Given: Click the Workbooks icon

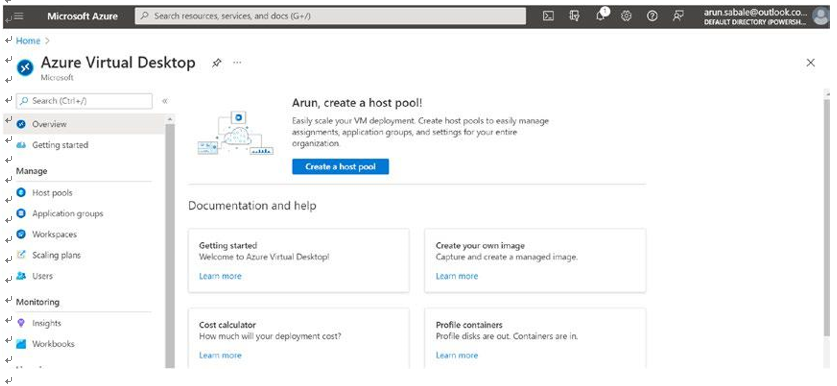Looking at the screenshot, I should click(21, 344).
